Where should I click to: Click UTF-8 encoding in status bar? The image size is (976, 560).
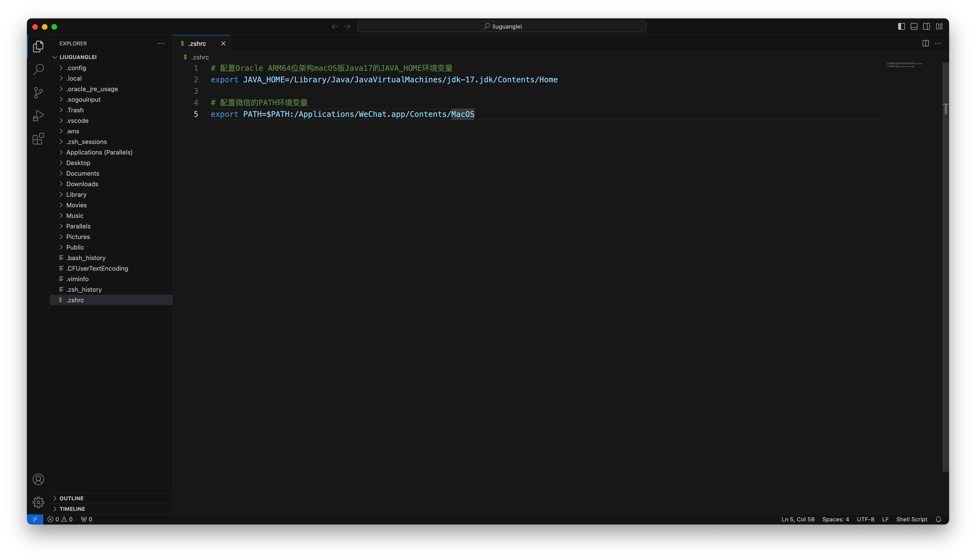pos(865,519)
